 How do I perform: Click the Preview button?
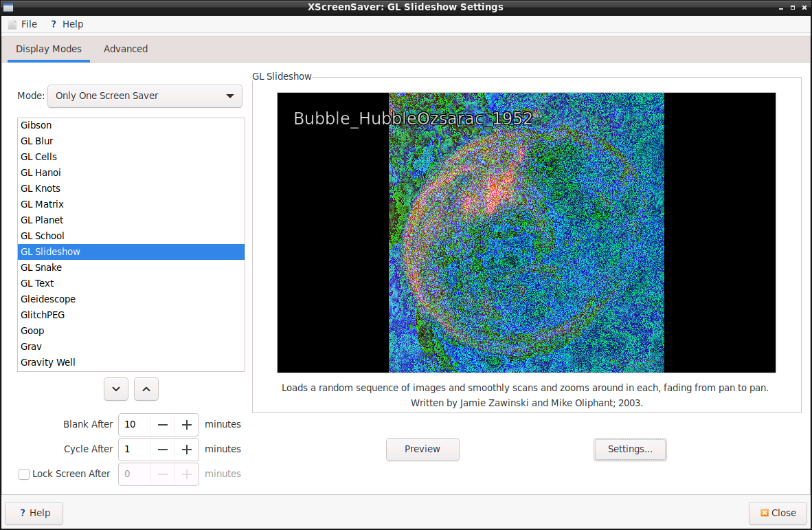pyautogui.click(x=422, y=450)
